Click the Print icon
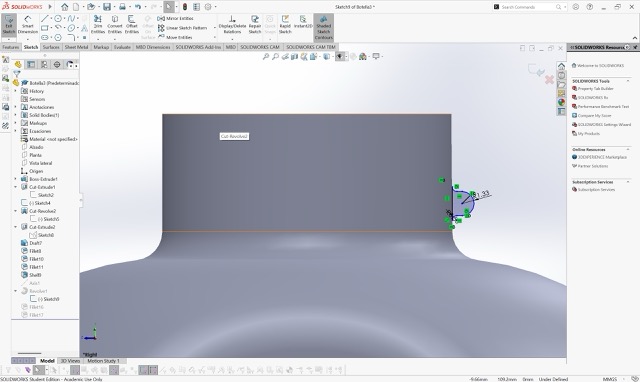 [122, 7]
